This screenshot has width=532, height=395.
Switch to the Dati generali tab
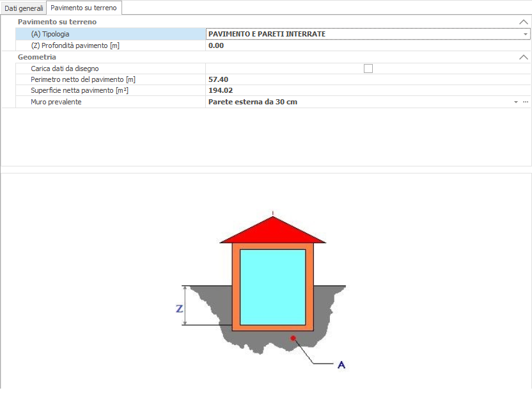point(24,8)
